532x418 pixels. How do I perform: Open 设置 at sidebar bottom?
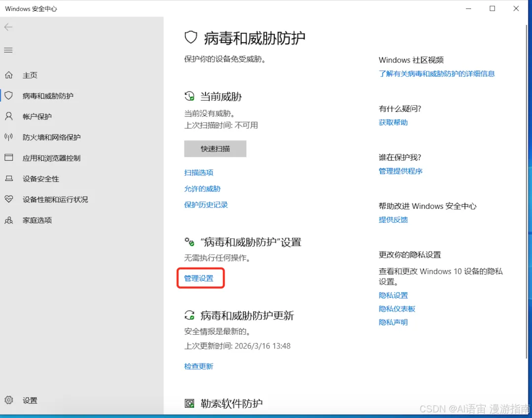(30, 400)
